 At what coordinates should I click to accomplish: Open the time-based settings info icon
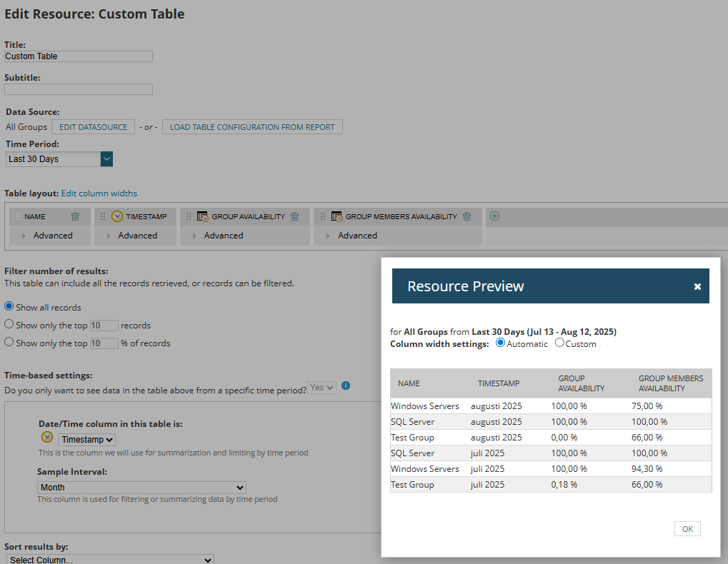click(346, 386)
